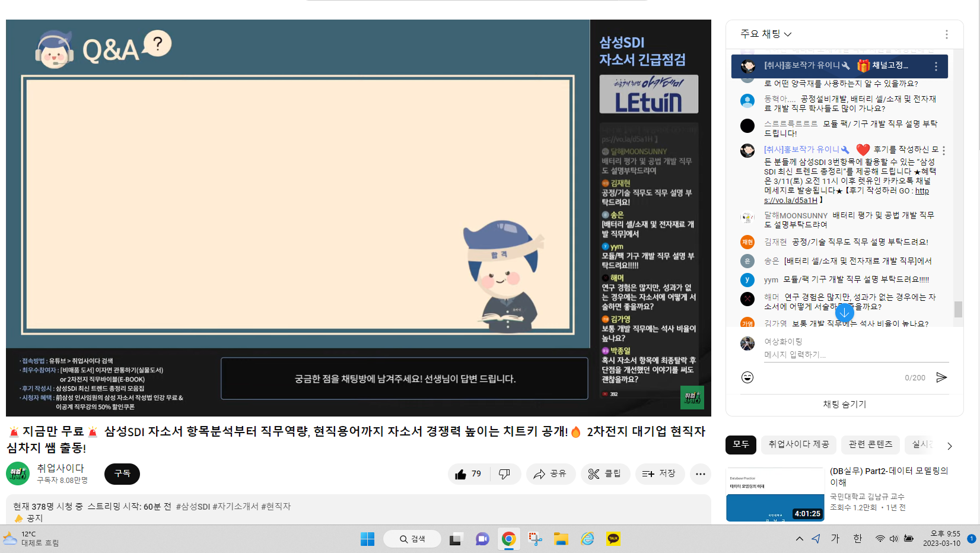The height and width of the screenshot is (553, 980).
Task: Show next filter chips arrow
Action: pos(949,446)
